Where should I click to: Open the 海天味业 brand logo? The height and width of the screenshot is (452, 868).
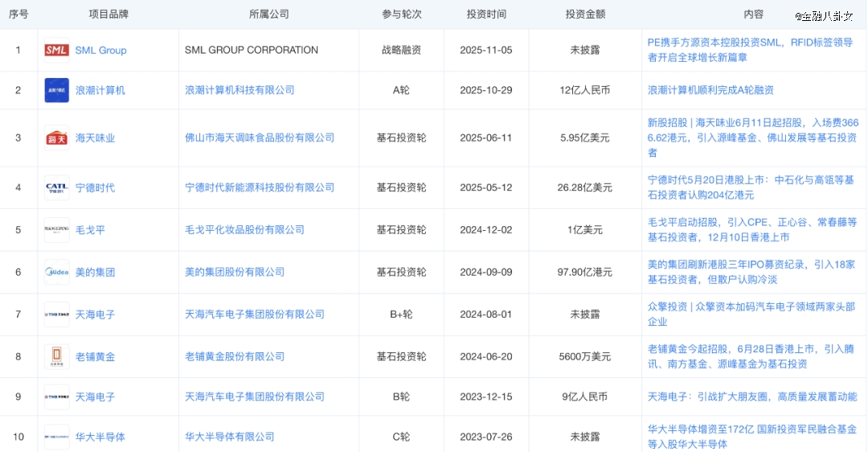(x=56, y=138)
